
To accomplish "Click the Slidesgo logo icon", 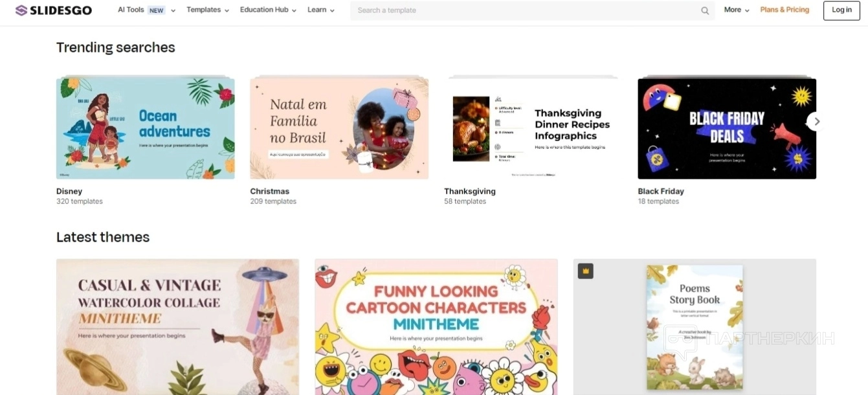I will pyautogui.click(x=21, y=10).
